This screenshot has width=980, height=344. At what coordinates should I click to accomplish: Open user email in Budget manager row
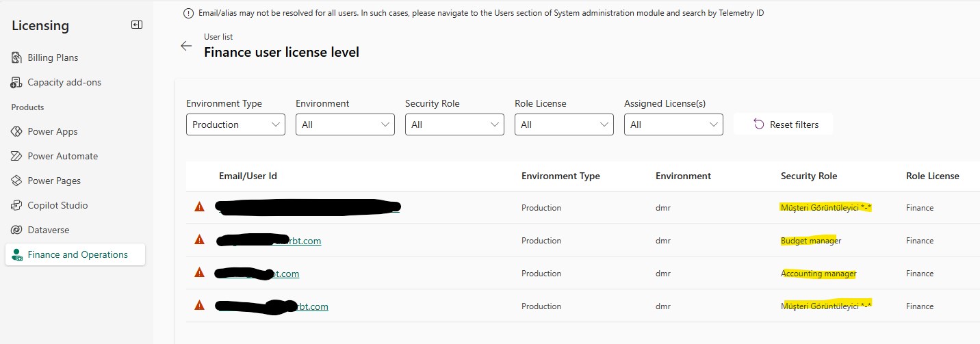click(x=269, y=241)
